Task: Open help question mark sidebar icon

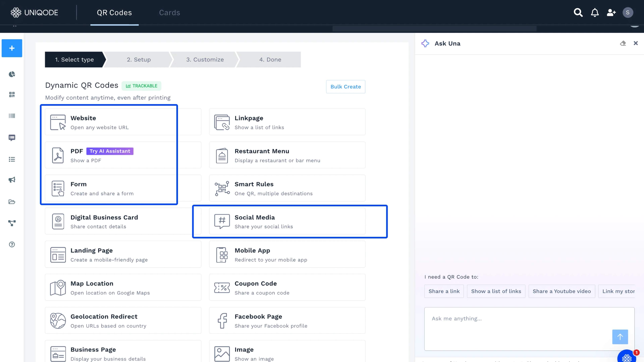Action: [x=12, y=244]
